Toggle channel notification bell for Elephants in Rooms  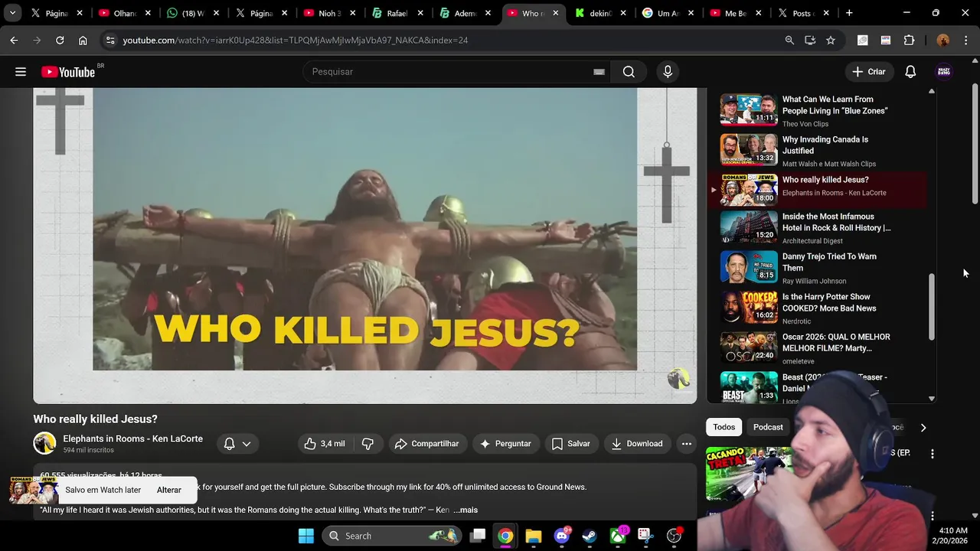pyautogui.click(x=229, y=444)
